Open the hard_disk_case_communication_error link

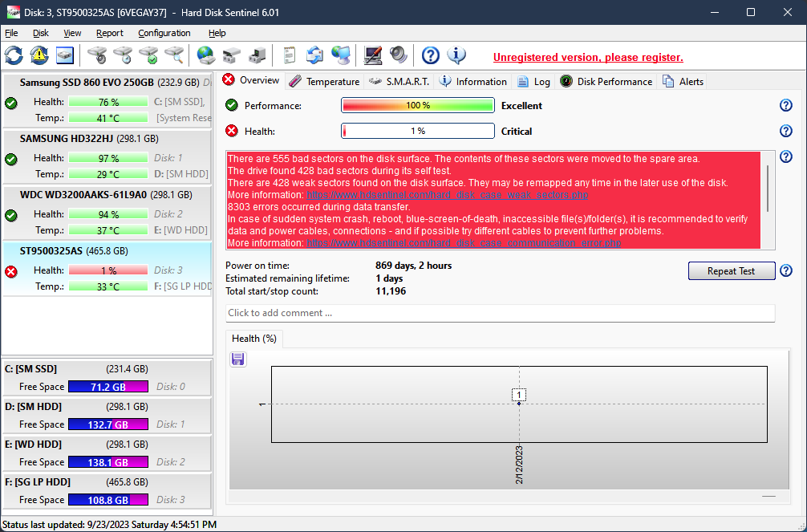pos(464,242)
